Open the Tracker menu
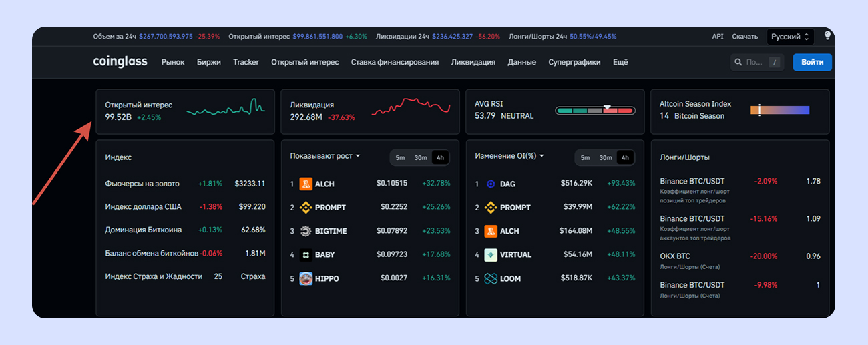The height and width of the screenshot is (345, 868). coord(246,62)
